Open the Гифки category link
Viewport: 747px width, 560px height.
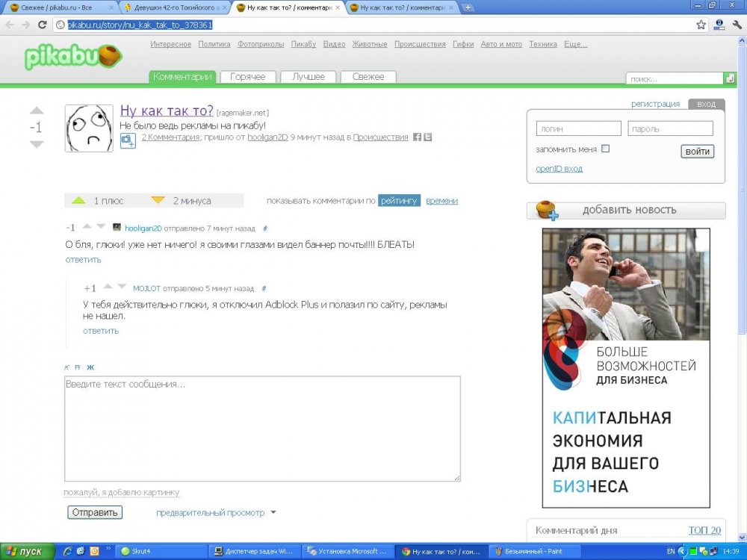(x=463, y=44)
